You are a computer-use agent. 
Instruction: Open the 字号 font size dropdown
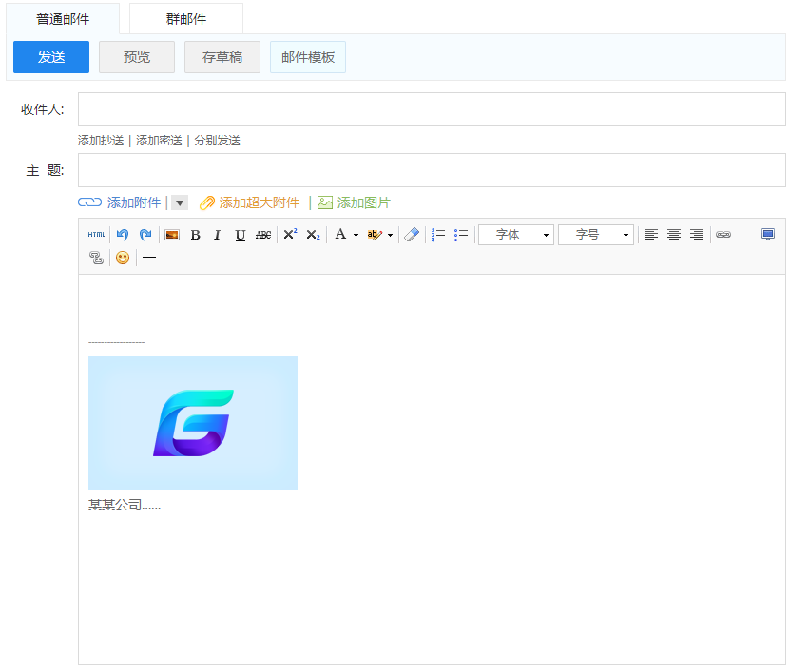[595, 235]
